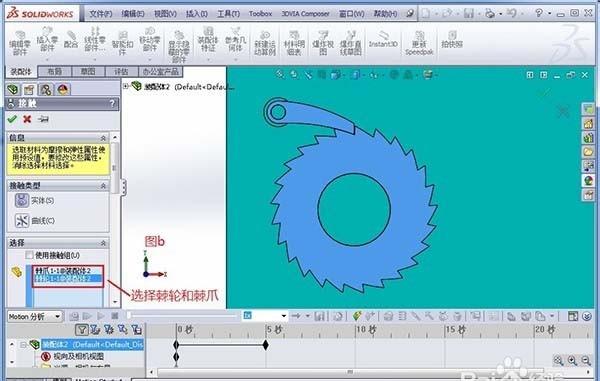Open the DisplayManager appearance tab icon
This screenshot has height=381, width=600.
[63, 90]
